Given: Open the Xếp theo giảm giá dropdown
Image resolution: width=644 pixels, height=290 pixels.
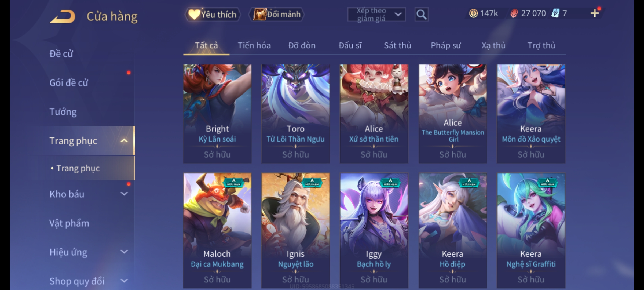Looking at the screenshot, I should tap(376, 15).
